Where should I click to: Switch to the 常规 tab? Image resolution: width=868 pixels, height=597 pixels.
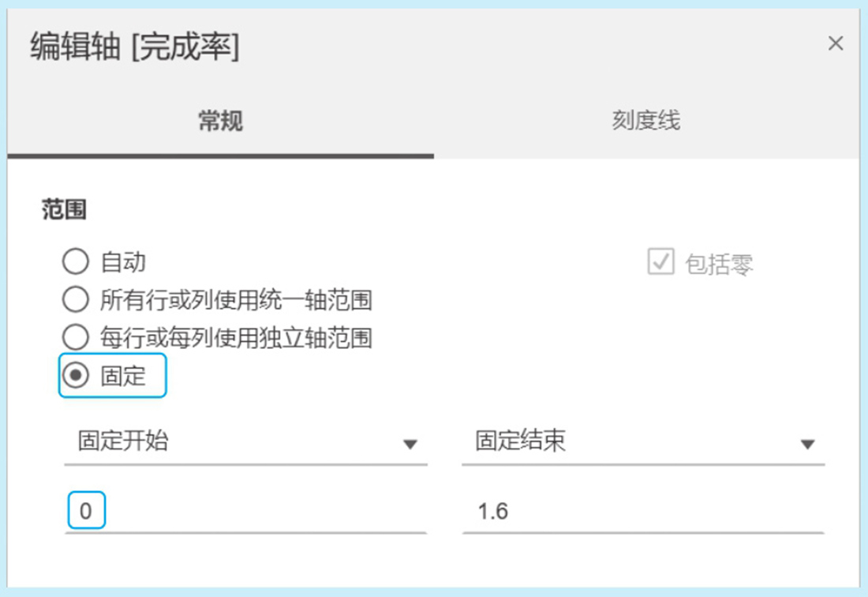pos(220,121)
